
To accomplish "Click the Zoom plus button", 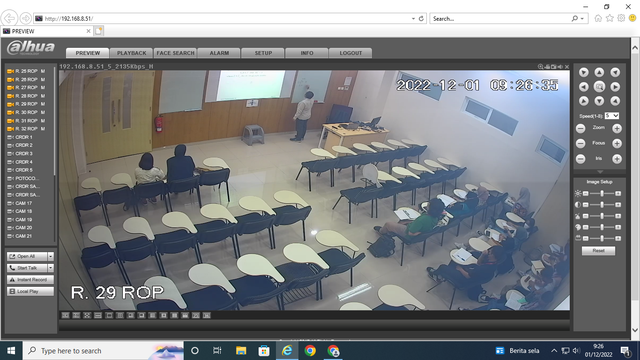I will (x=617, y=129).
